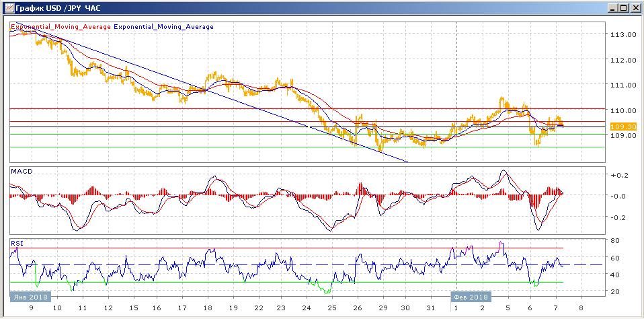Click the Фев 2018 month marker
Image resolution: width=644 pixels, height=319 pixels.
[x=471, y=297]
